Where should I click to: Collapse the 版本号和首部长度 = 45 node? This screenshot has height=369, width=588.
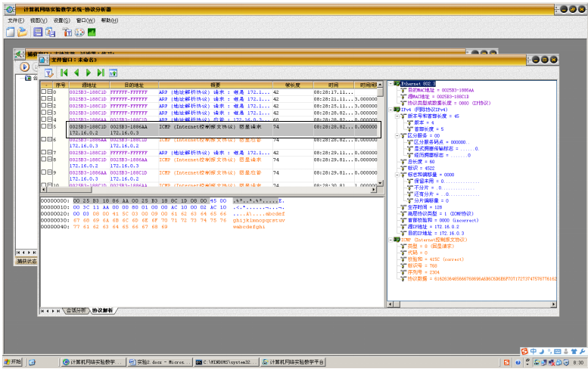(397, 116)
